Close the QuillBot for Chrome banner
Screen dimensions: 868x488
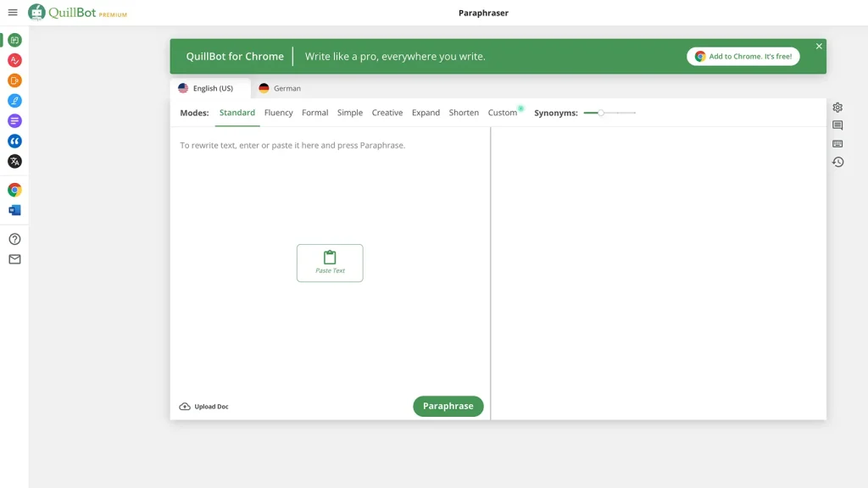[819, 47]
